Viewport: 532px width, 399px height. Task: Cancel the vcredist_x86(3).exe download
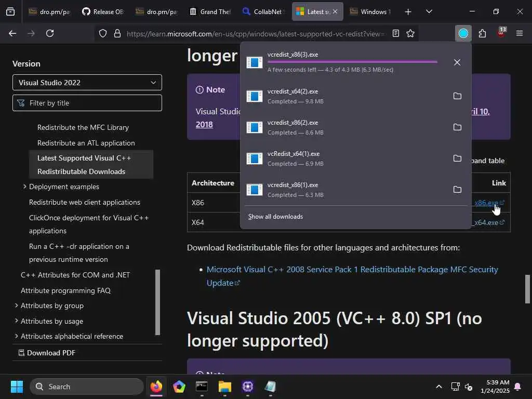point(457,62)
